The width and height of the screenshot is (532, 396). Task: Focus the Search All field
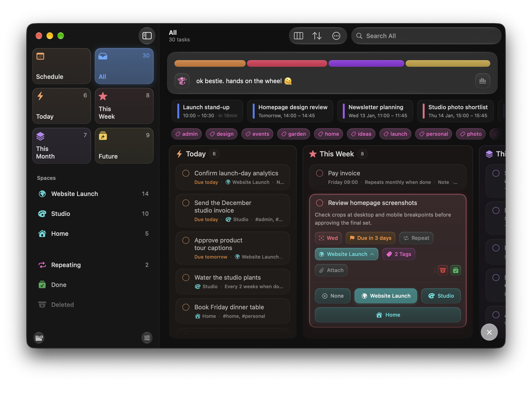click(426, 36)
